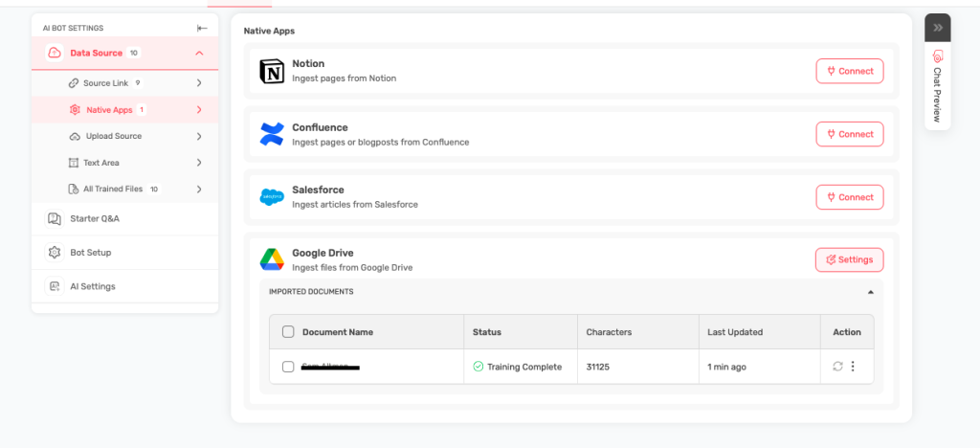Click the Notion logo
This screenshot has height=448, width=980.
coord(272,71)
